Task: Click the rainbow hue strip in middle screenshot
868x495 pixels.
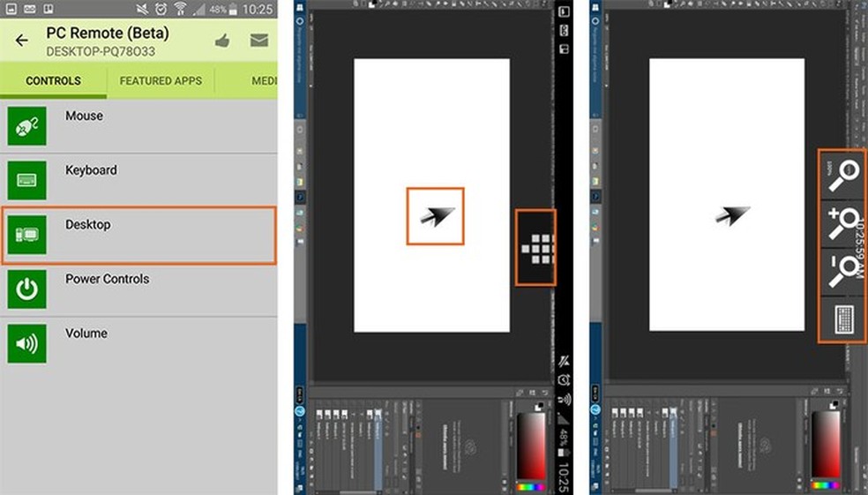Action: pyautogui.click(x=531, y=487)
